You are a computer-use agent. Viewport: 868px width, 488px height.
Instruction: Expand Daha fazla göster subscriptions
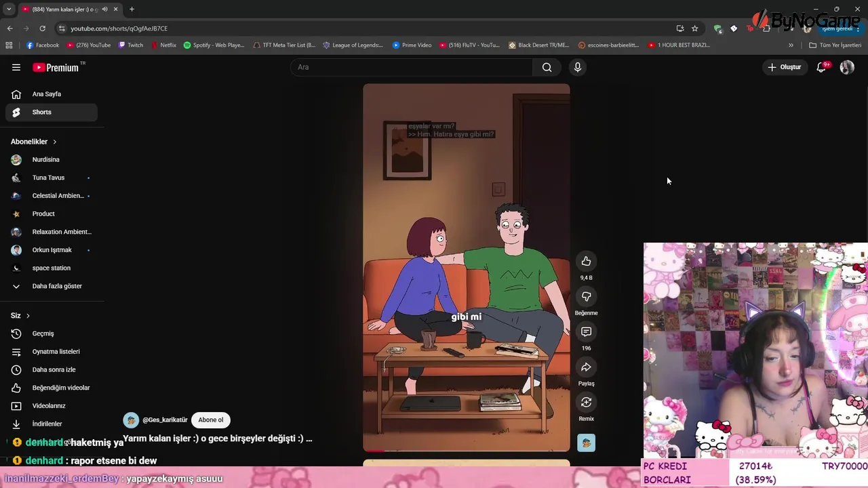coord(52,286)
